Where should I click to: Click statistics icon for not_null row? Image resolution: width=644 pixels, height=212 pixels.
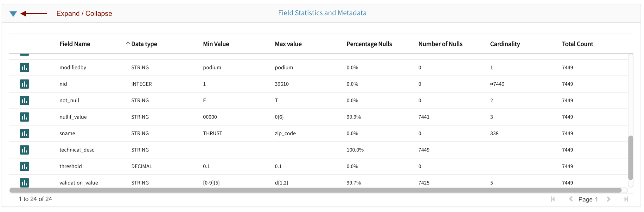[x=24, y=100]
